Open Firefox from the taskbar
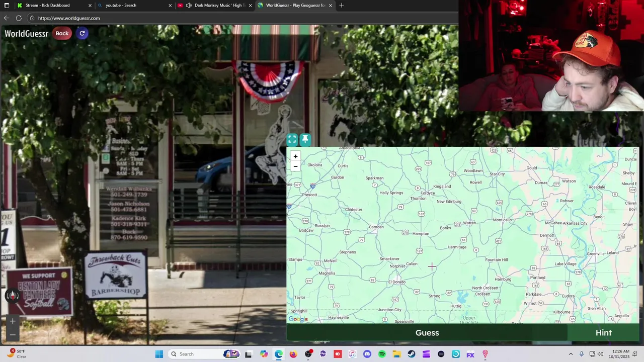The height and width of the screenshot is (362, 644). [x=293, y=354]
